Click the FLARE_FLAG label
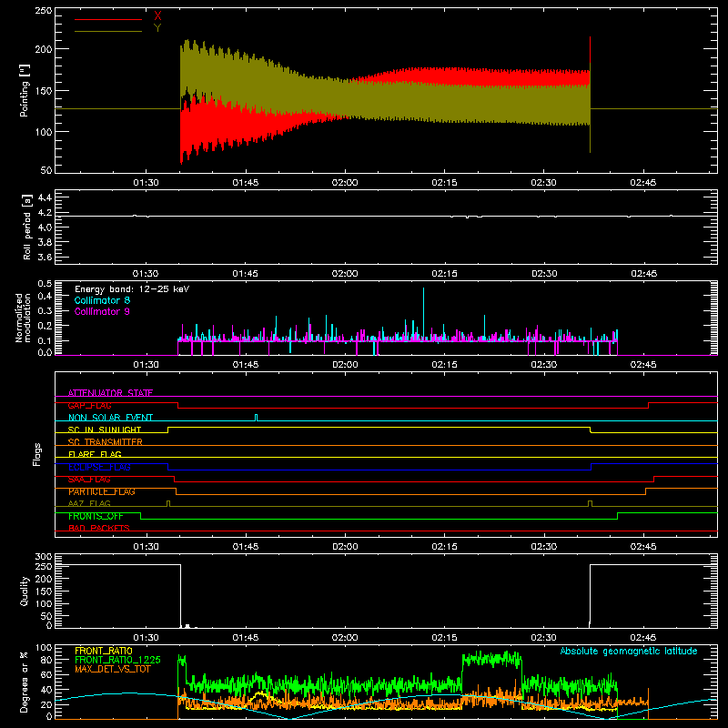Image resolution: width=728 pixels, height=728 pixels. click(x=95, y=454)
